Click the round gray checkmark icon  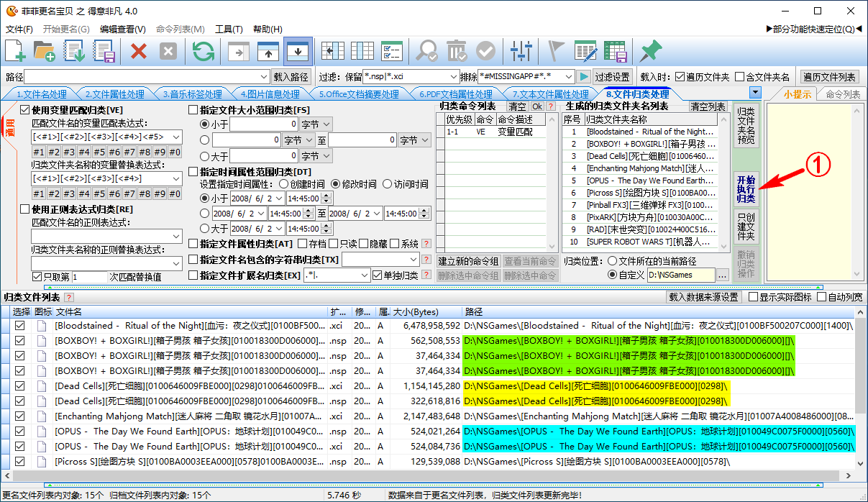(x=486, y=51)
